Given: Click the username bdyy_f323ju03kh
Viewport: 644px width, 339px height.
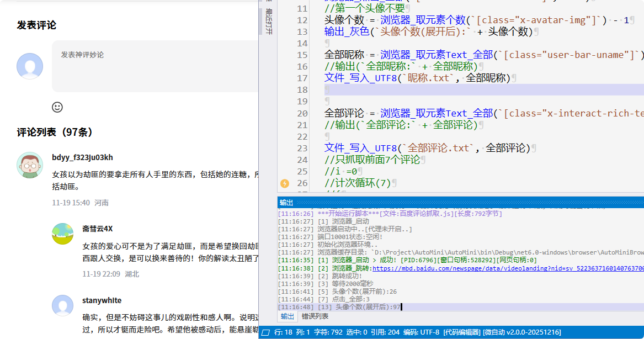Looking at the screenshot, I should coord(82,157).
